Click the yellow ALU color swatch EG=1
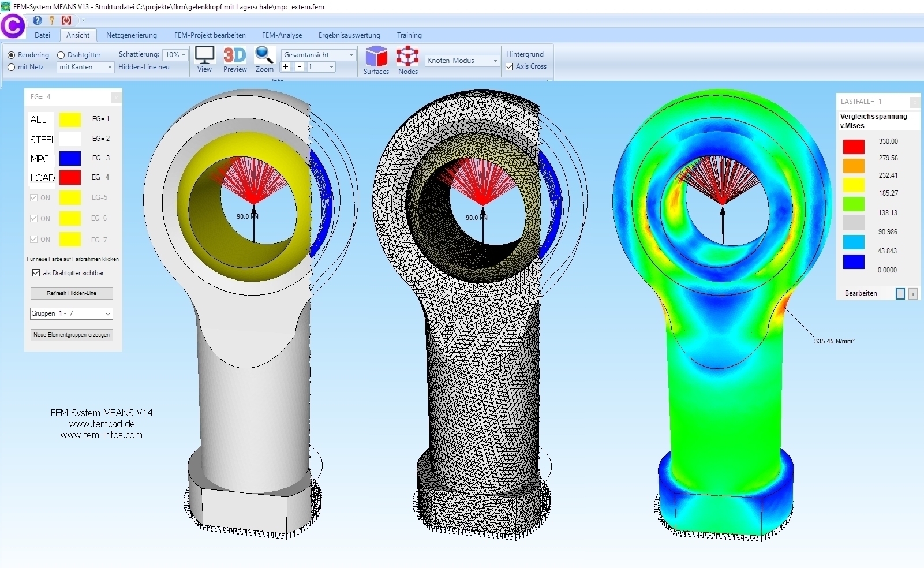Screen dimensions: 924x568 point(70,119)
